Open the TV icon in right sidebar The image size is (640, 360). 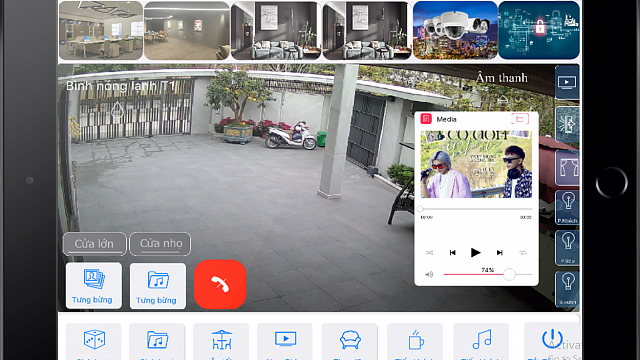pyautogui.click(x=567, y=82)
